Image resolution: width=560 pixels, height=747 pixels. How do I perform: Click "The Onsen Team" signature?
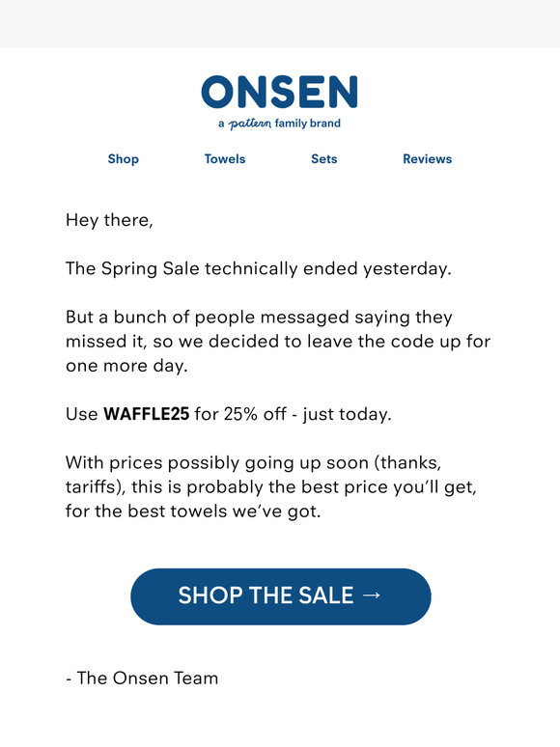pos(148,678)
